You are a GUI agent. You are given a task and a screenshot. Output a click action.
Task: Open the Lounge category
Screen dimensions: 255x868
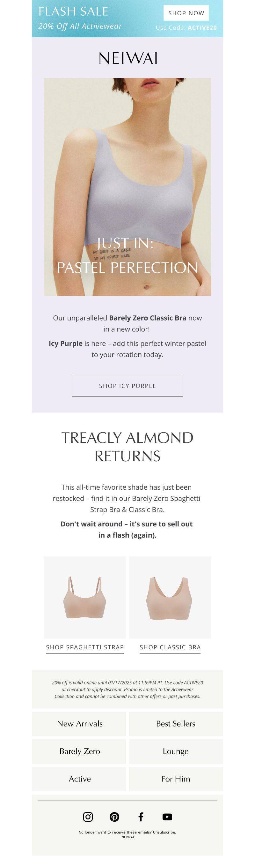click(x=176, y=751)
